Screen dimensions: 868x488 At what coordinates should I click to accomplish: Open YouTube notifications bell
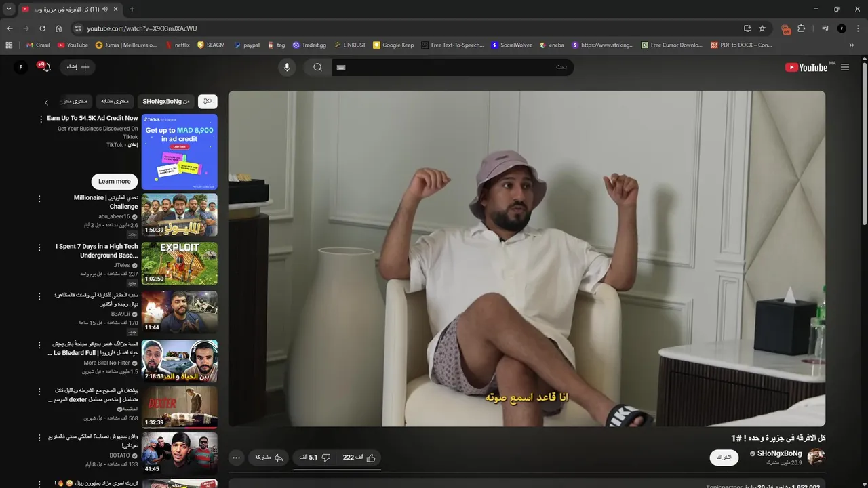tap(45, 67)
